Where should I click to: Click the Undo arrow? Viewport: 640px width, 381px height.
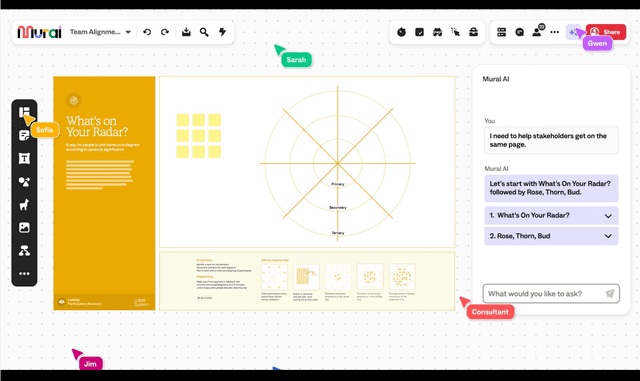click(147, 32)
